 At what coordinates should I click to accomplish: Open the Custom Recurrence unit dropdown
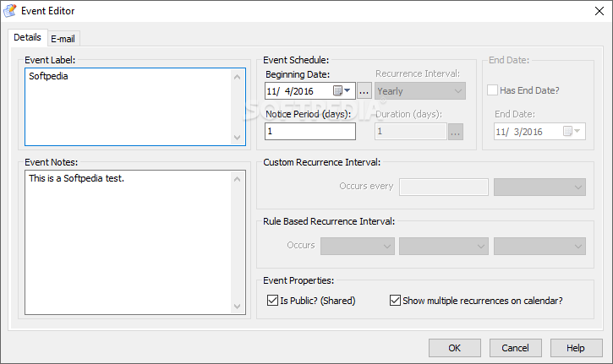(x=539, y=187)
